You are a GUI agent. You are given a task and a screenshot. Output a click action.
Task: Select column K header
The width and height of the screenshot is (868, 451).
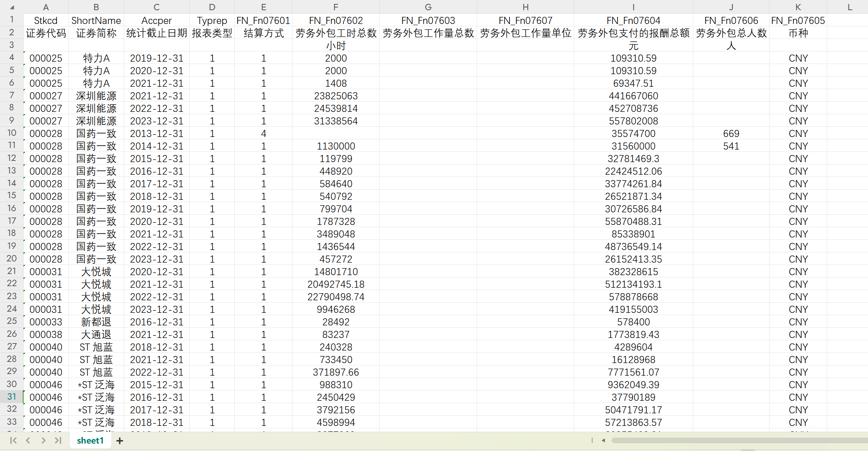(798, 7)
